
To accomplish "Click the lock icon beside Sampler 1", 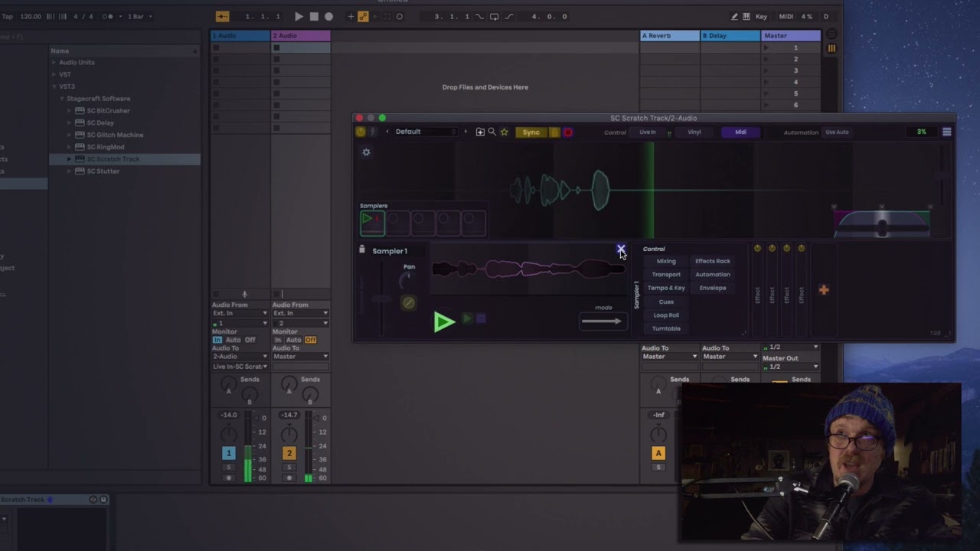I will 362,249.
